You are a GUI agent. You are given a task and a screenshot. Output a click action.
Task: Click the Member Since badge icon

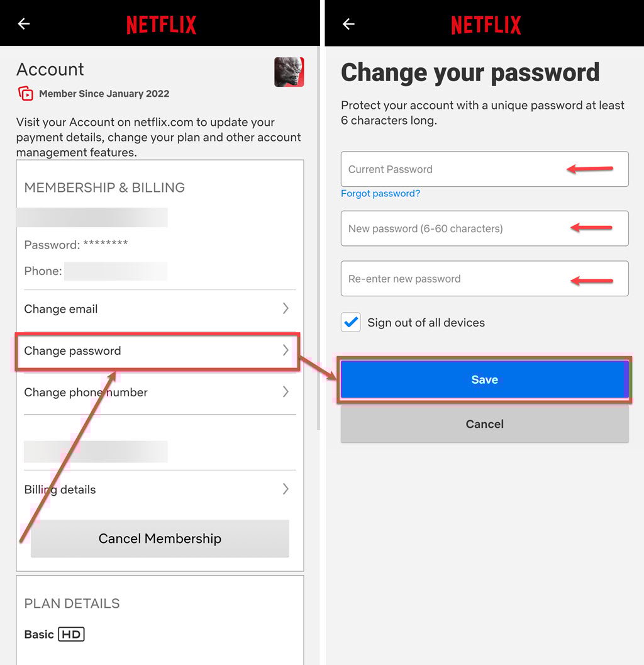coord(26,93)
